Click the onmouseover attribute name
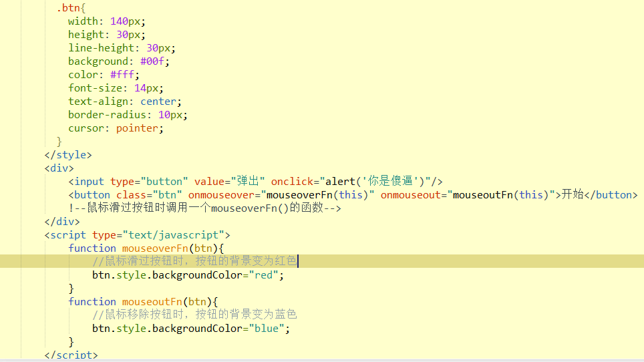The height and width of the screenshot is (362, 644). click(221, 195)
